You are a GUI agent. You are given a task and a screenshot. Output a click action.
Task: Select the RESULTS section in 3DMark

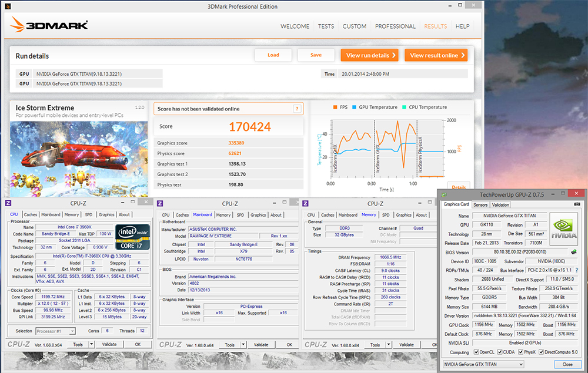(x=435, y=26)
